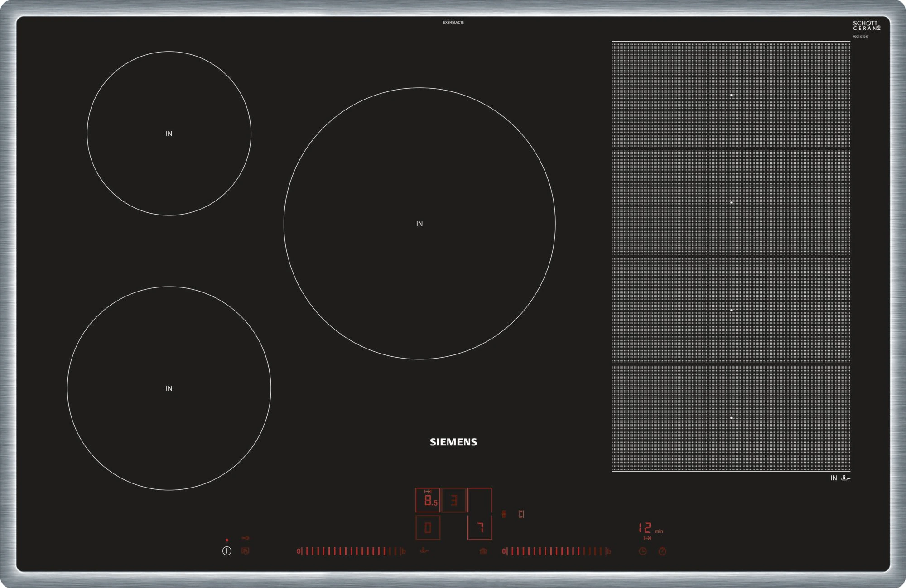
Task: Tap zero on the left power slider
Action: coord(299,551)
